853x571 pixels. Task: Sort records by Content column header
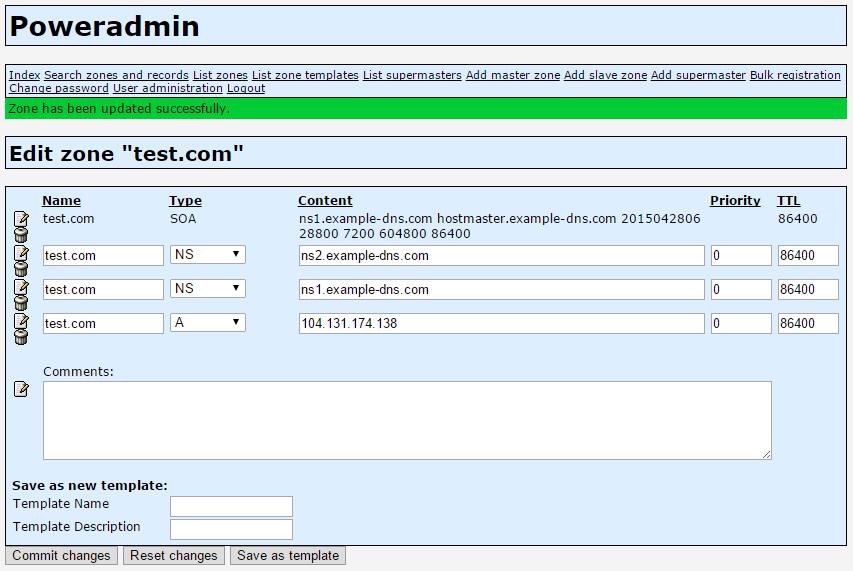325,201
